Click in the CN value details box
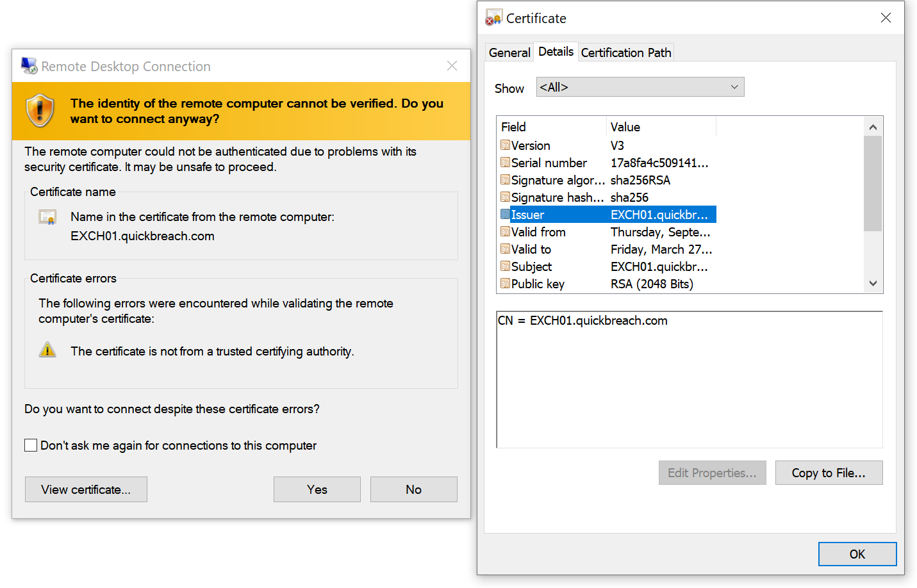Screen dimensions: 917x588 click(690, 380)
